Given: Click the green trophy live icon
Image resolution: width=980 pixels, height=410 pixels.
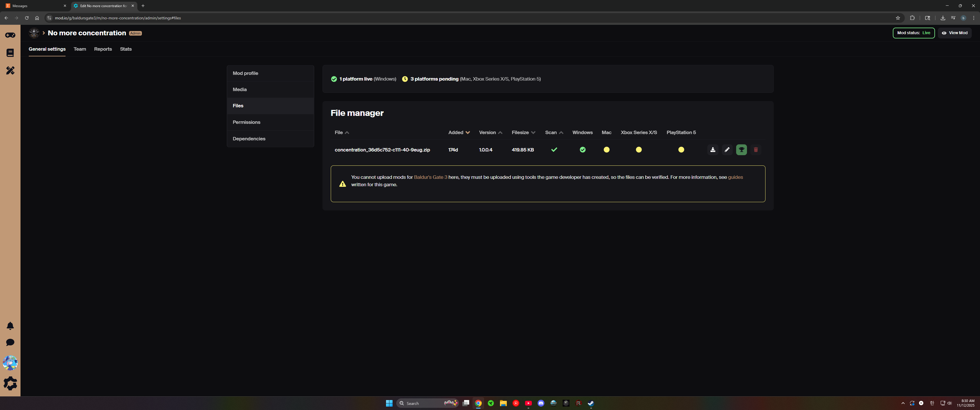Looking at the screenshot, I should [741, 149].
